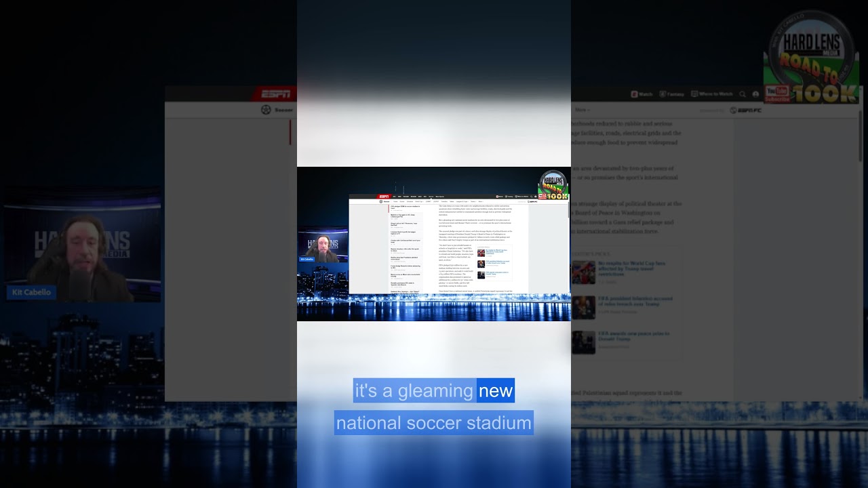The height and width of the screenshot is (488, 868).
Task: Open Where to Watch in the dimmed ESPN header
Action: [x=711, y=94]
